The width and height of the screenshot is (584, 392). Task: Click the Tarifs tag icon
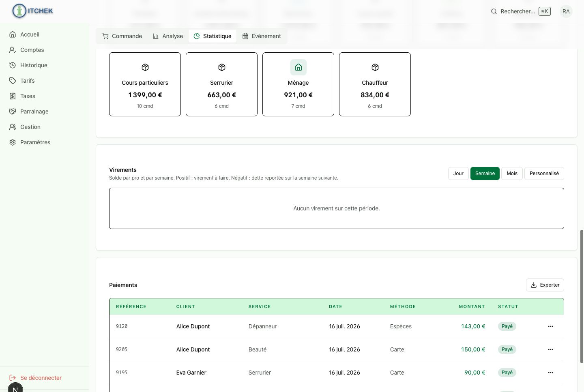[x=13, y=81]
